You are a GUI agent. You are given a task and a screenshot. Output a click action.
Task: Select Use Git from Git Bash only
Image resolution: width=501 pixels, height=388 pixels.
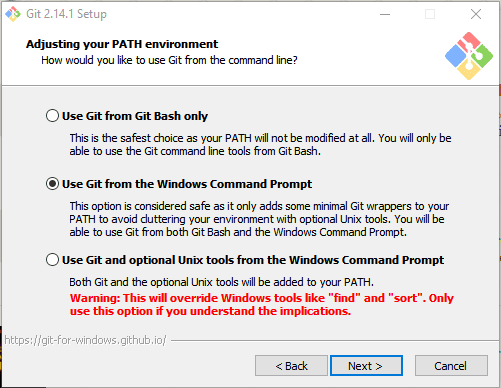click(x=52, y=116)
